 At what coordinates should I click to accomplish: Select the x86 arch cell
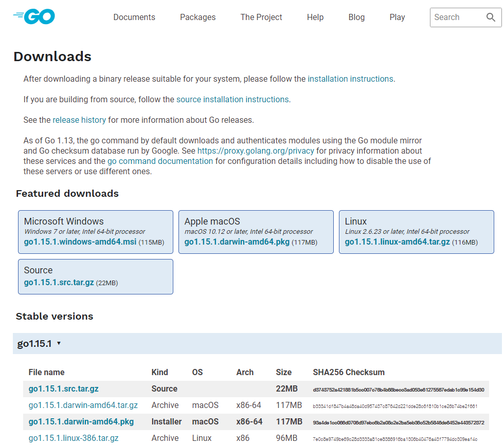pos(243,438)
